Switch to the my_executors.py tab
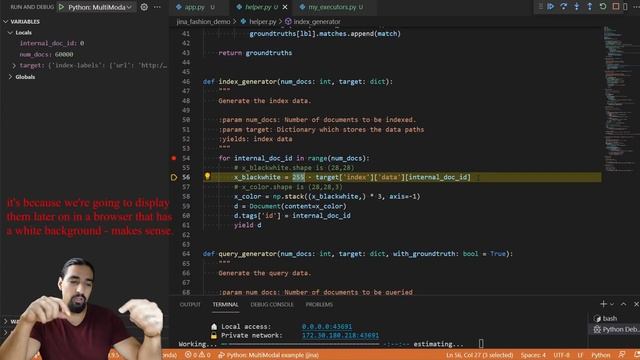640x360 pixels. [332, 7]
